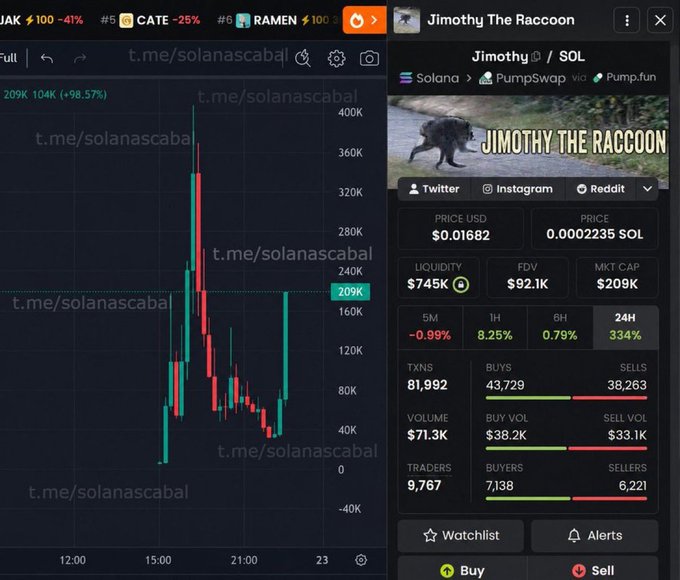The width and height of the screenshot is (680, 580).
Task: Open chart settings gear in toolbar
Action: tap(337, 58)
